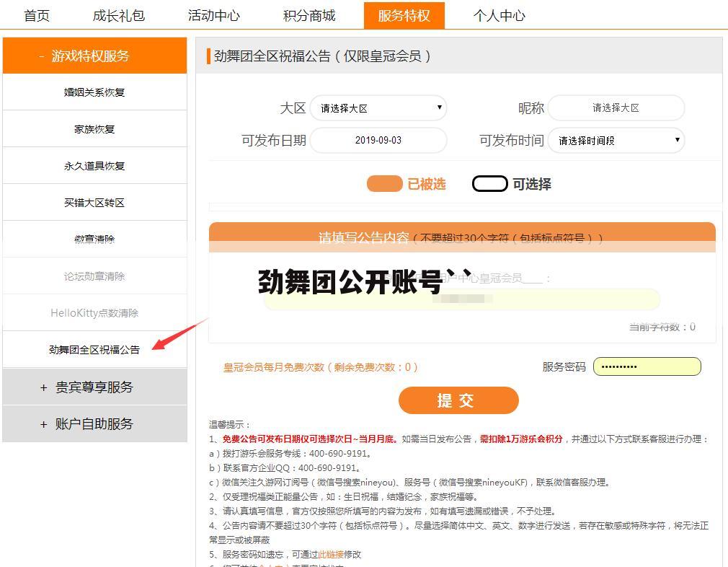
Task: Click red text 需扣除1万游乐会积分
Action: [x=521, y=439]
